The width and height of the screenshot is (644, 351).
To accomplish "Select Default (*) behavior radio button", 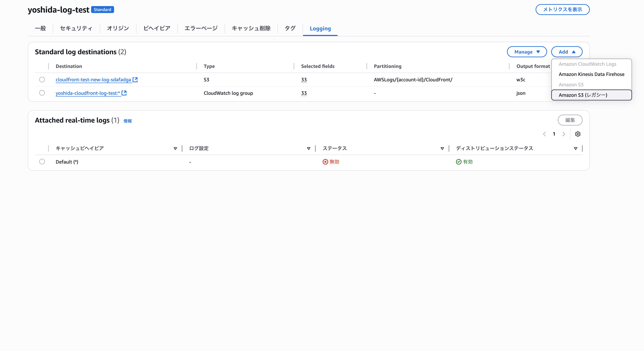I will (x=42, y=162).
